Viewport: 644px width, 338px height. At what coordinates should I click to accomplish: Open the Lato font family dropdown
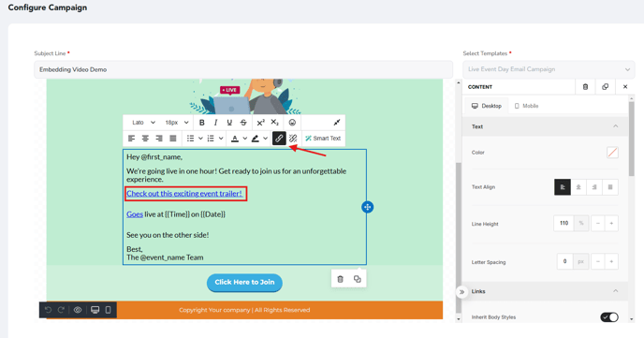tap(143, 123)
